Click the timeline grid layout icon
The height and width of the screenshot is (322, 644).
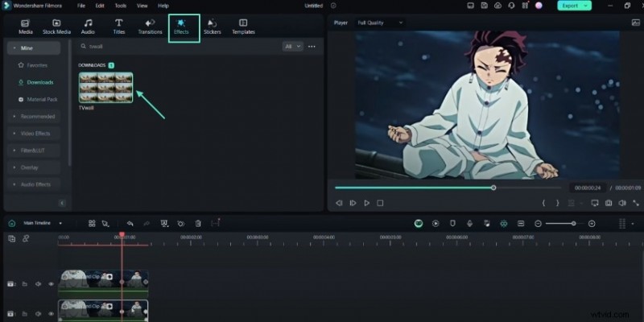point(92,224)
